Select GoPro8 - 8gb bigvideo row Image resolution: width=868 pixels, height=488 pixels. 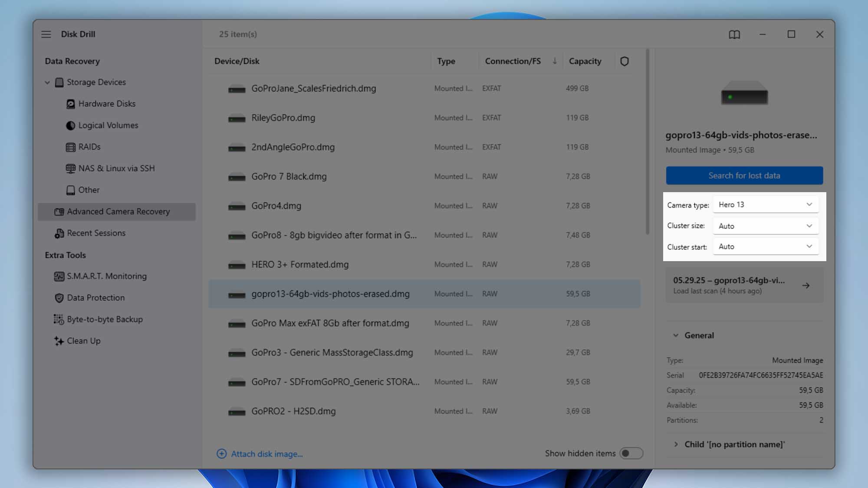click(424, 235)
